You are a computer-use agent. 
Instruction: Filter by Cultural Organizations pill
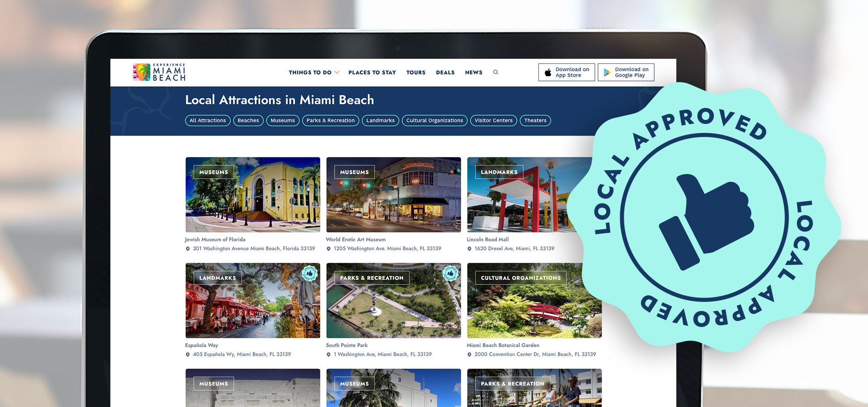coord(434,120)
